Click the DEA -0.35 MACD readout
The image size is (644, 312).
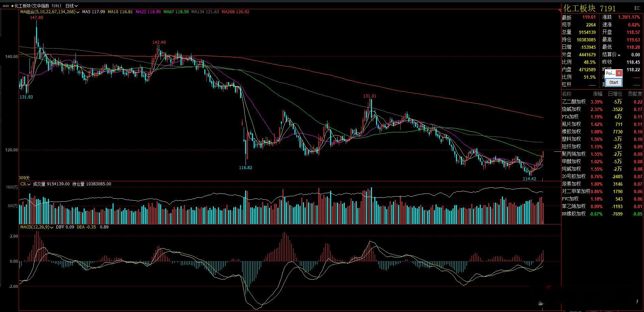pos(86,227)
